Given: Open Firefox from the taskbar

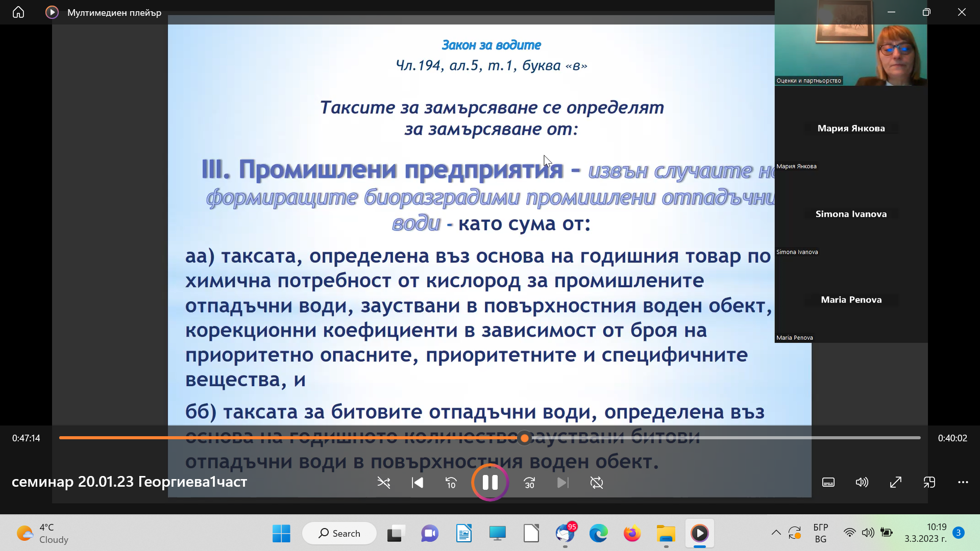Looking at the screenshot, I should pyautogui.click(x=632, y=534).
